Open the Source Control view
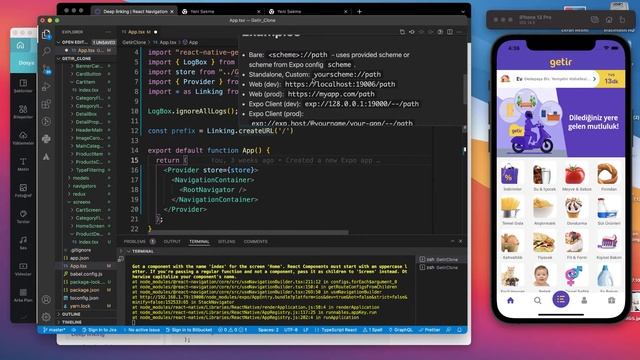This screenshot has height=360, width=640. coord(47,69)
